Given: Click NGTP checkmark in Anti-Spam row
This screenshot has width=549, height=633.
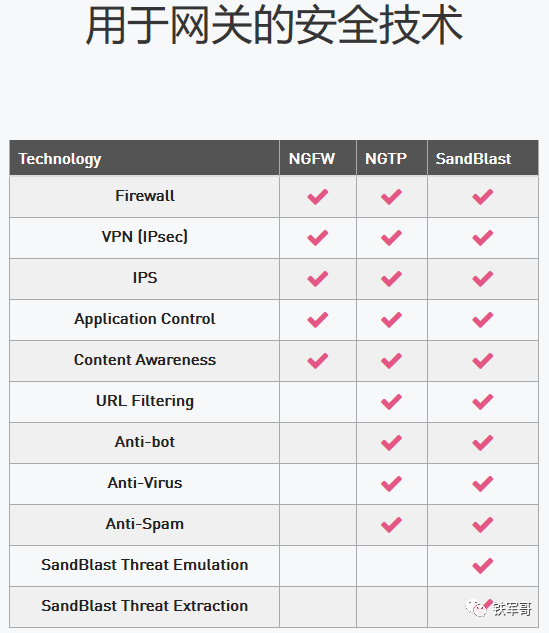Looking at the screenshot, I should pos(391,525).
